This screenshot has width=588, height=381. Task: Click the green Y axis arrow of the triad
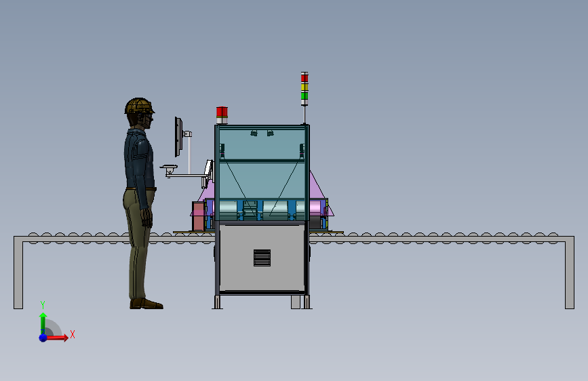tap(43, 323)
